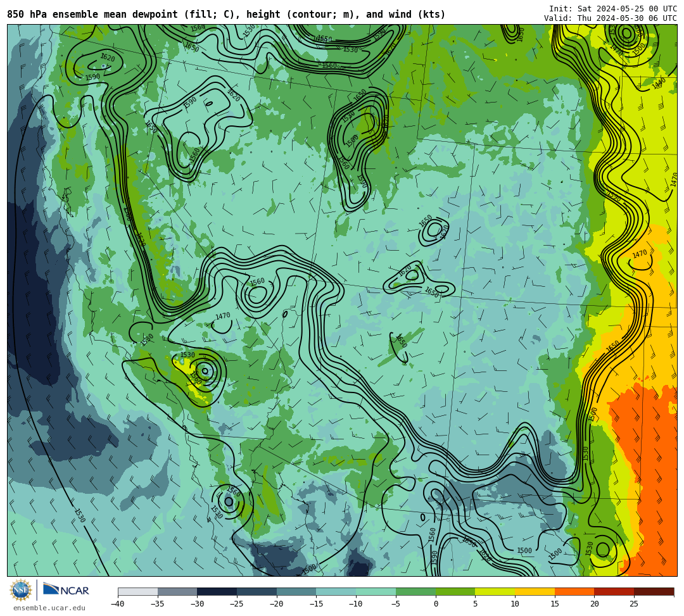The width and height of the screenshot is (684, 616).
Task: Click the -10 colorbar tick label
Action: (355, 604)
